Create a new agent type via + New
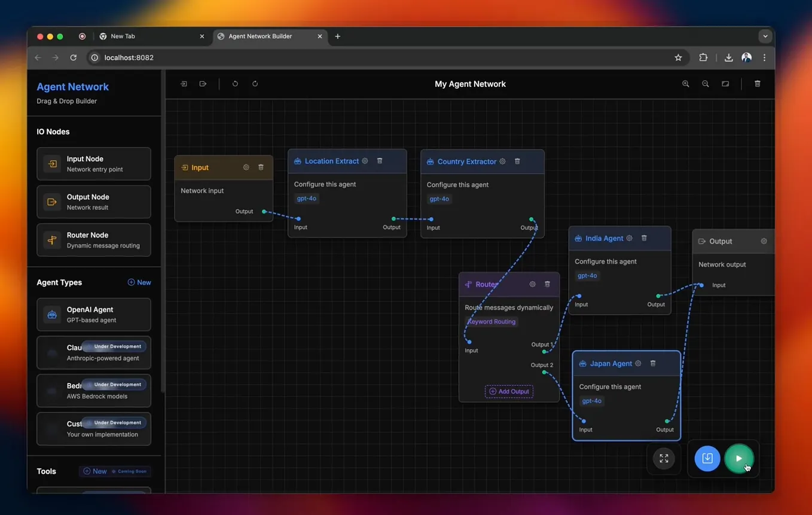Viewport: 812px width, 515px height. (x=139, y=282)
